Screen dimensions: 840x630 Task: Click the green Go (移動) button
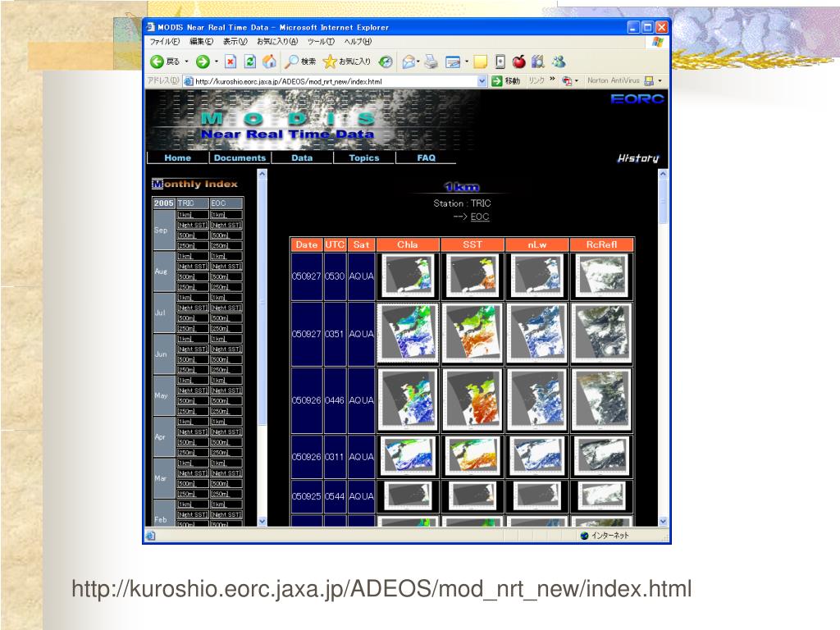pyautogui.click(x=505, y=81)
